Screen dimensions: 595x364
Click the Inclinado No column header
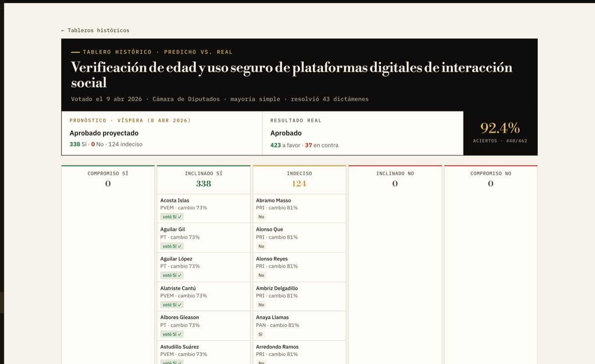pos(395,179)
